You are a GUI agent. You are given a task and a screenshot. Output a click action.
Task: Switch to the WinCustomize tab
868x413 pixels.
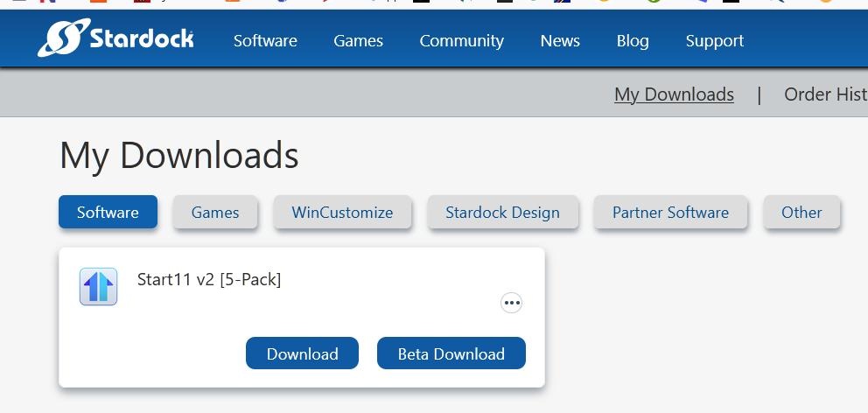342,213
